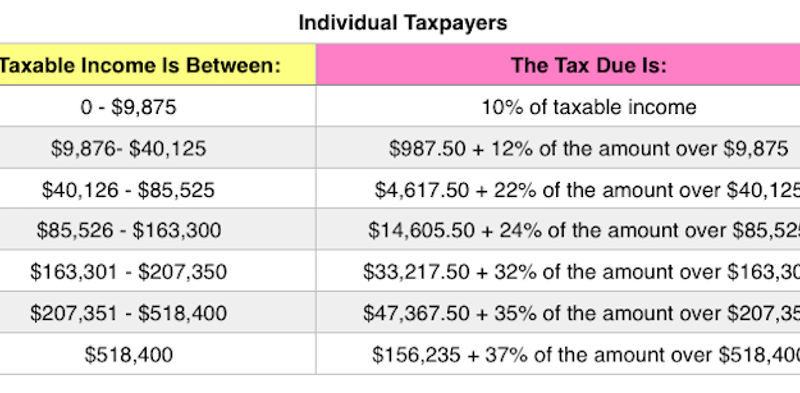
Task: Select the $40,126 - $85,525 bracket cell
Action: point(158,189)
